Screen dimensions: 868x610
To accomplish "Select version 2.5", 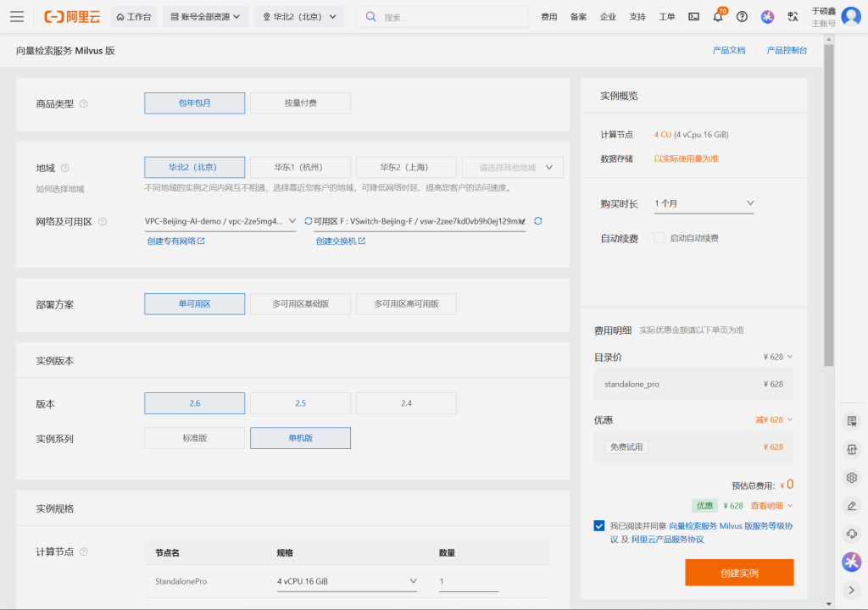I will click(301, 403).
